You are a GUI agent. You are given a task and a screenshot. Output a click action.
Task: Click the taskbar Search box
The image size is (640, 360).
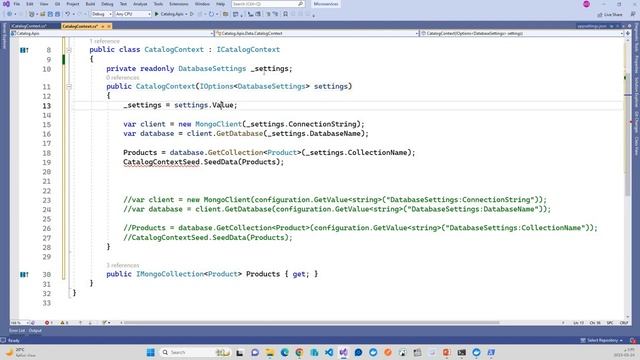195,352
